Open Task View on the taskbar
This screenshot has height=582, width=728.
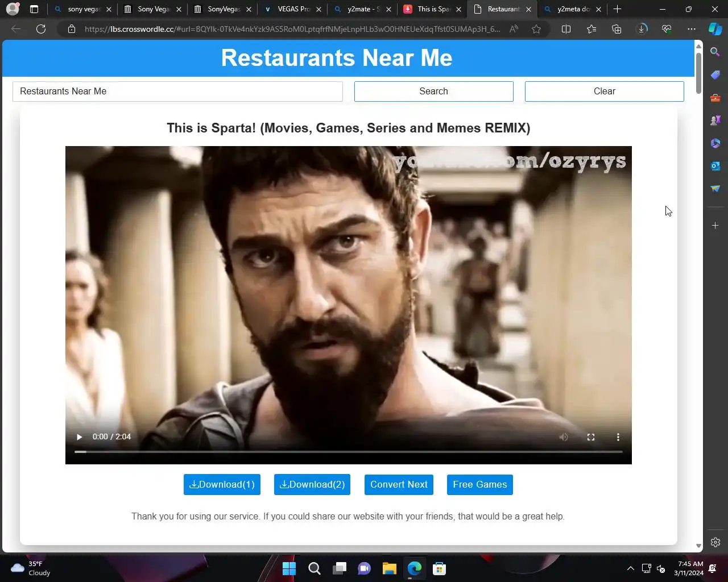(340, 568)
